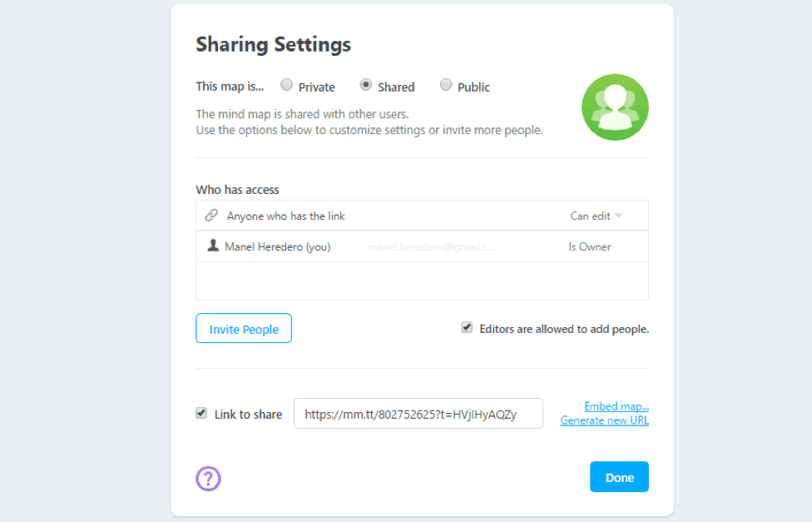Screen dimensions: 812x522
Task: Open the Embed map link
Action: coord(616,406)
